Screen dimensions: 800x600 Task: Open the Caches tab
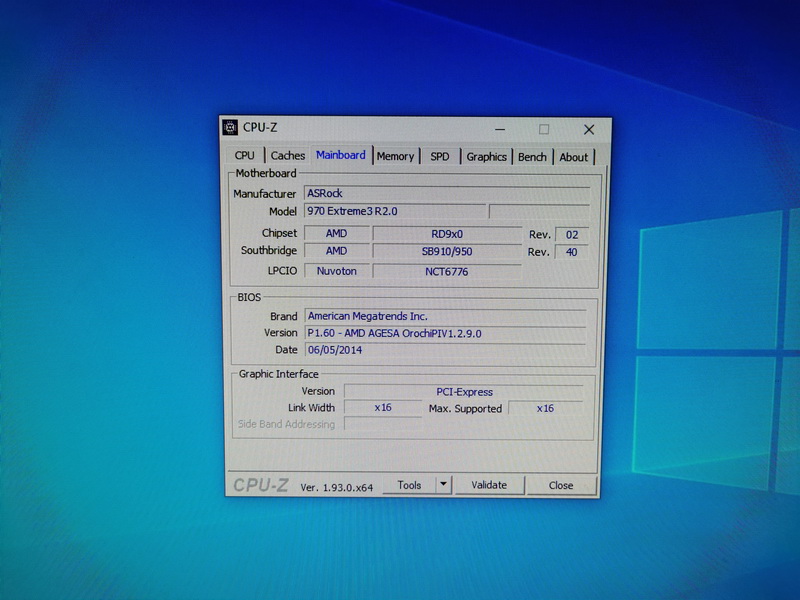(x=288, y=155)
